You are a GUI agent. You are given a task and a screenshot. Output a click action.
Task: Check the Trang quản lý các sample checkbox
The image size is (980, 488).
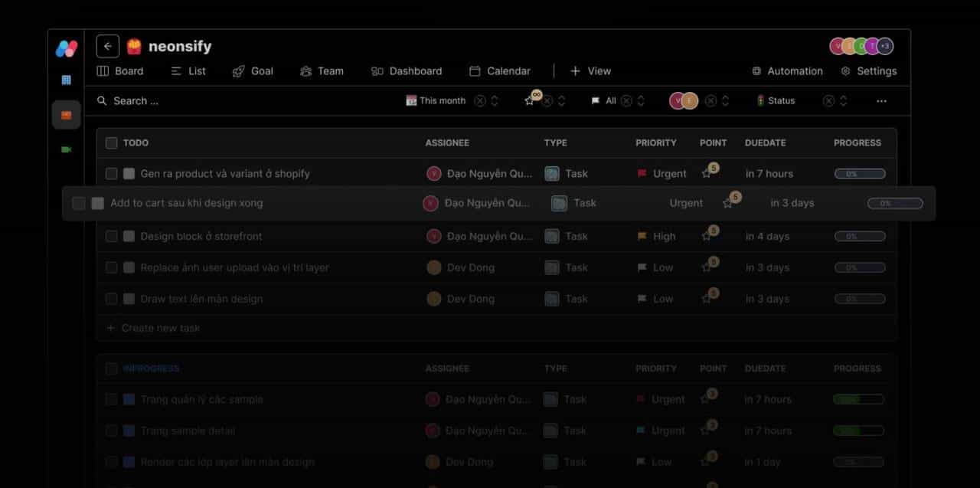(x=112, y=399)
